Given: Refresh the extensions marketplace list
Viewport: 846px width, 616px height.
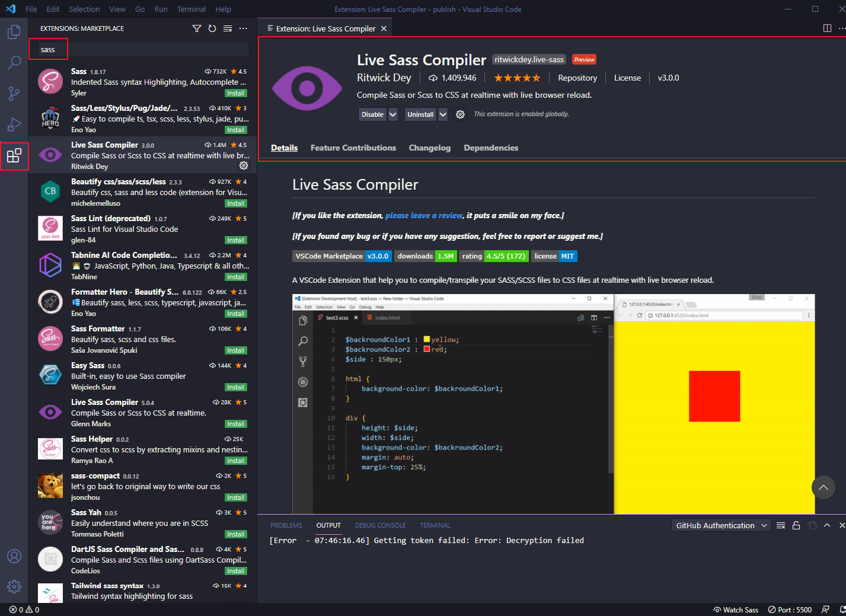Looking at the screenshot, I should point(212,28).
